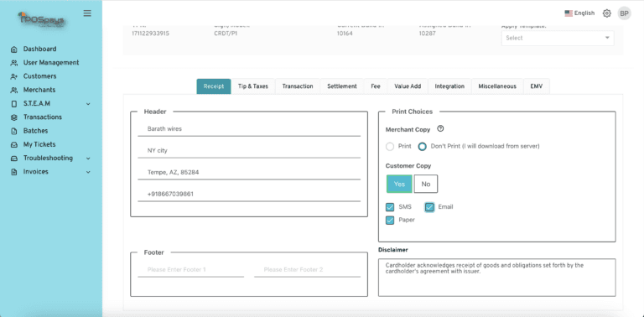This screenshot has width=644, height=317.
Task: Click inside the Disclaimer text area
Action: (497, 278)
